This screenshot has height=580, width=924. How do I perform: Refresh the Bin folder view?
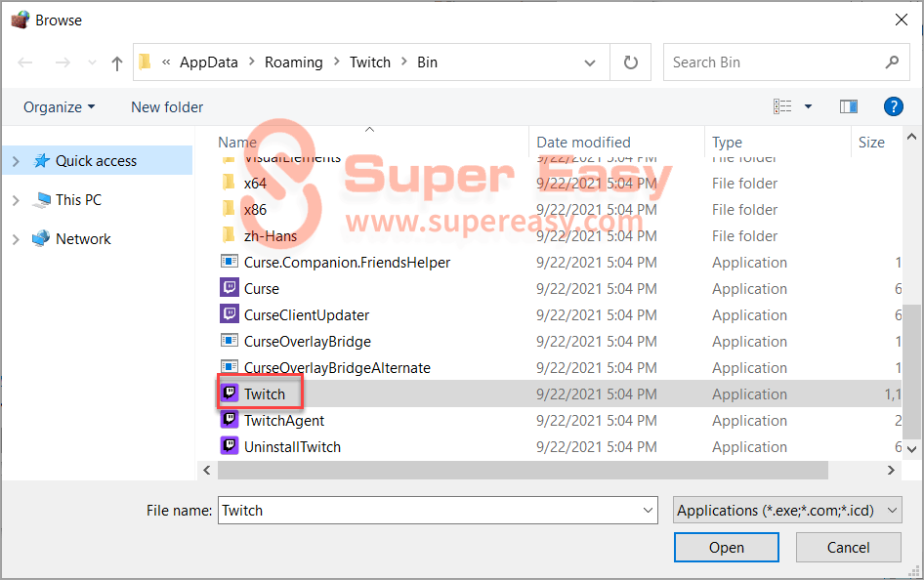click(631, 62)
